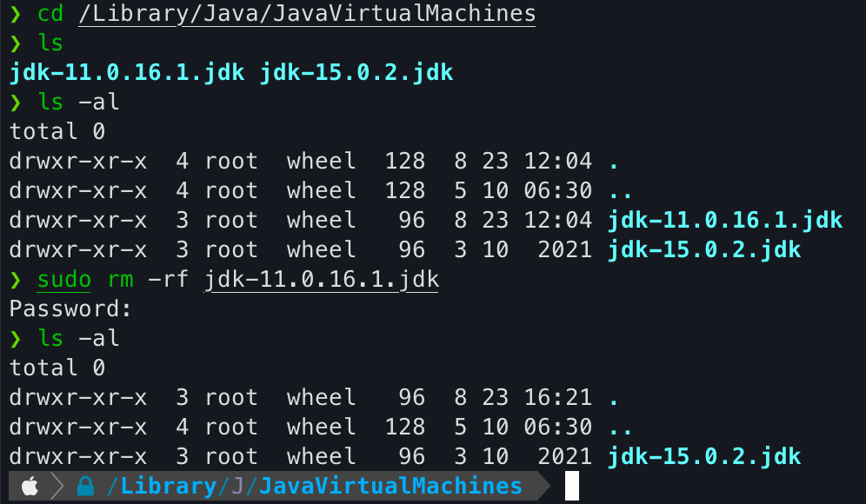Screen dimensions: 866x504
Task: Click jdk-15.0.2.jdk in the last listing row
Action: coord(704,456)
